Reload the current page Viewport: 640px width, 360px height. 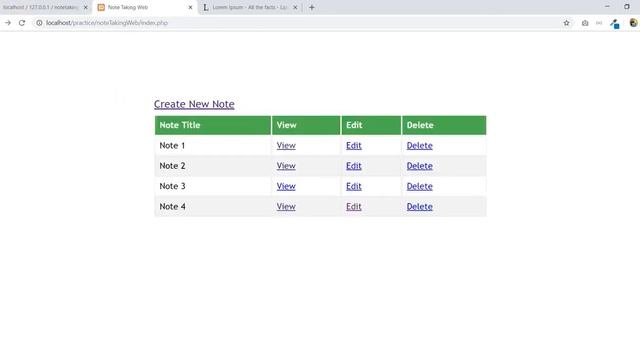pos(22,23)
